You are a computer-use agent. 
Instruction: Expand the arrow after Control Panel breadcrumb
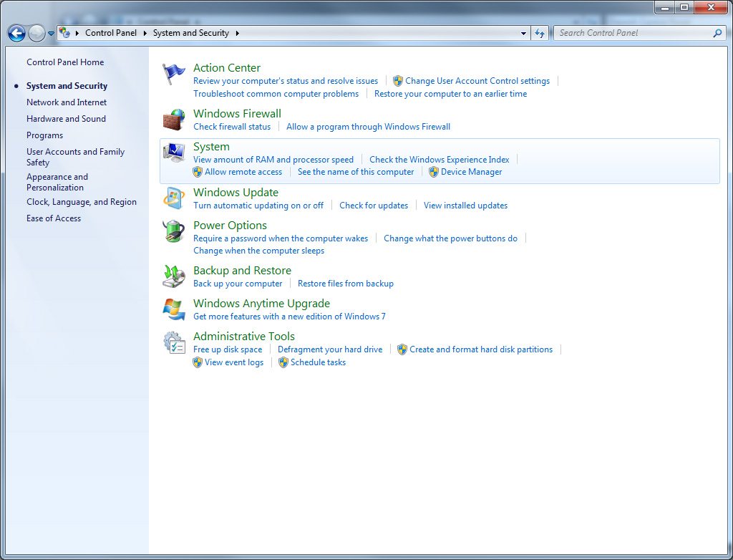point(145,33)
